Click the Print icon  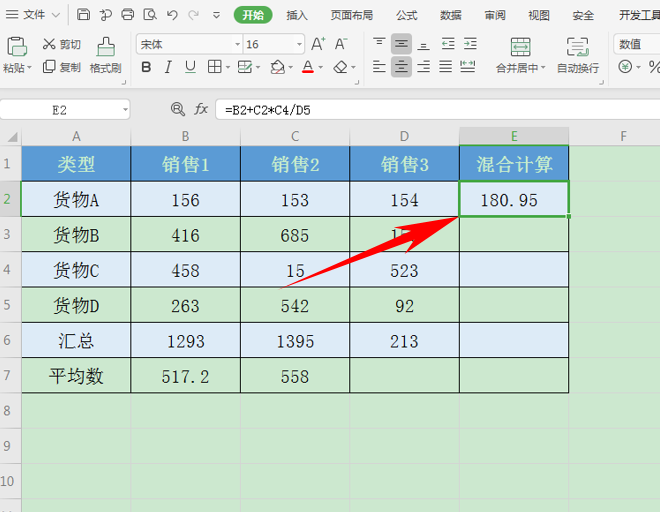click(x=128, y=15)
